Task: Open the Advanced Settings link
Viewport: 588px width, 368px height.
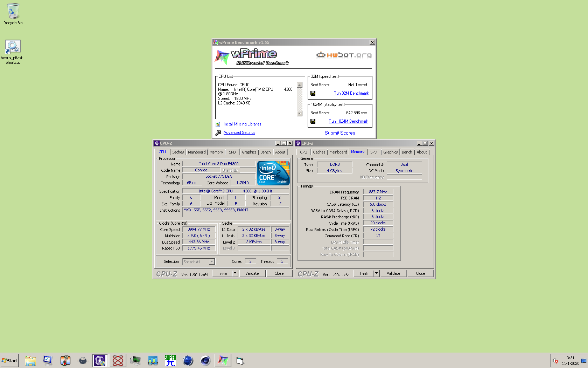Action: pos(239,133)
